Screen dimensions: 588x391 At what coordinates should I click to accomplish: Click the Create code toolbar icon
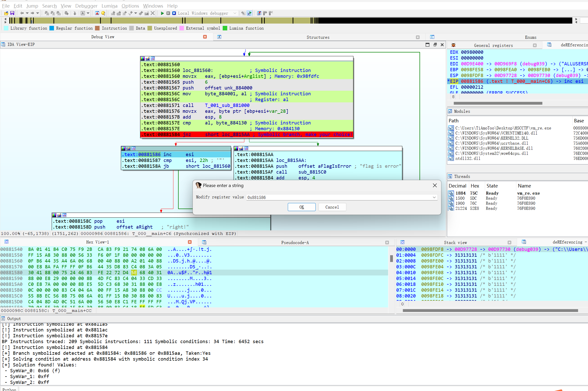[113, 13]
